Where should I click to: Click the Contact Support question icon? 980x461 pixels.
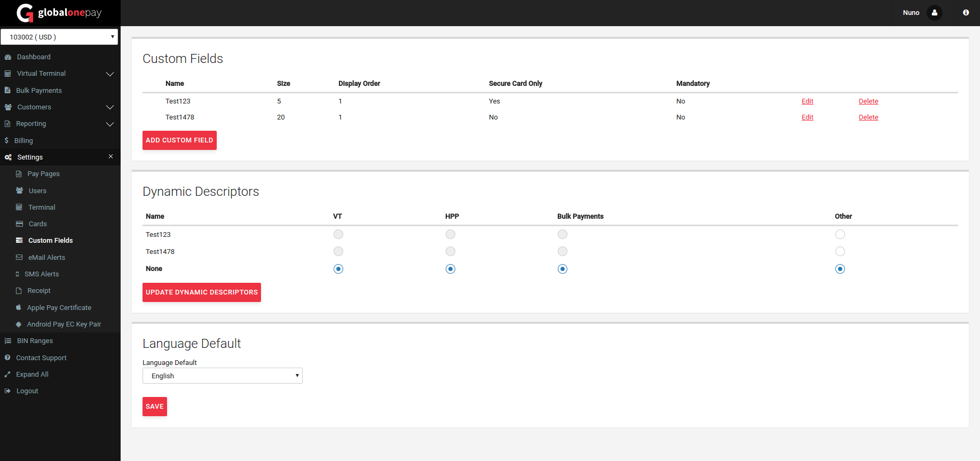coord(7,357)
